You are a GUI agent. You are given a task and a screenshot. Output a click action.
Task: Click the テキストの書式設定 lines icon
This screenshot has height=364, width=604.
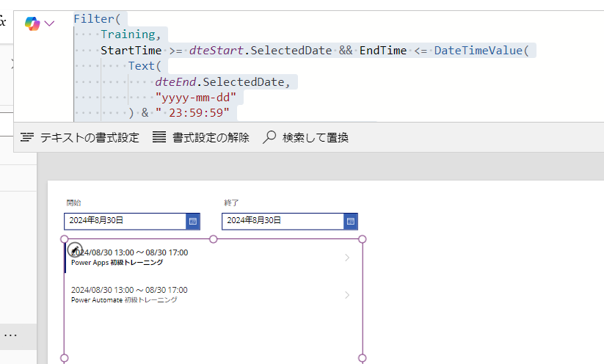click(27, 137)
